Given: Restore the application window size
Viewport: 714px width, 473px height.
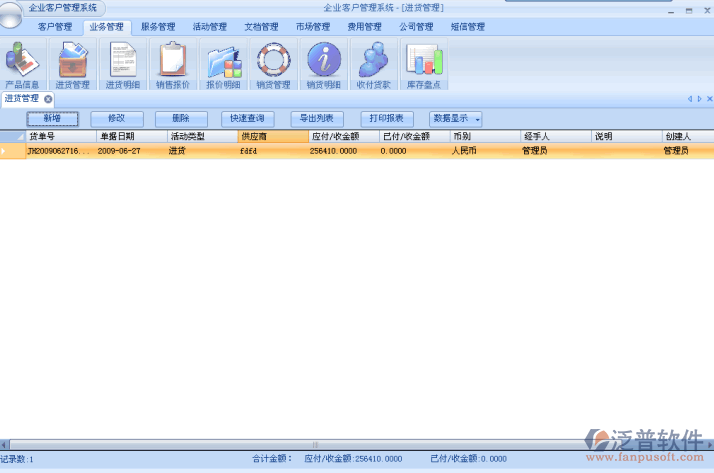Looking at the screenshot, I should 689,11.
